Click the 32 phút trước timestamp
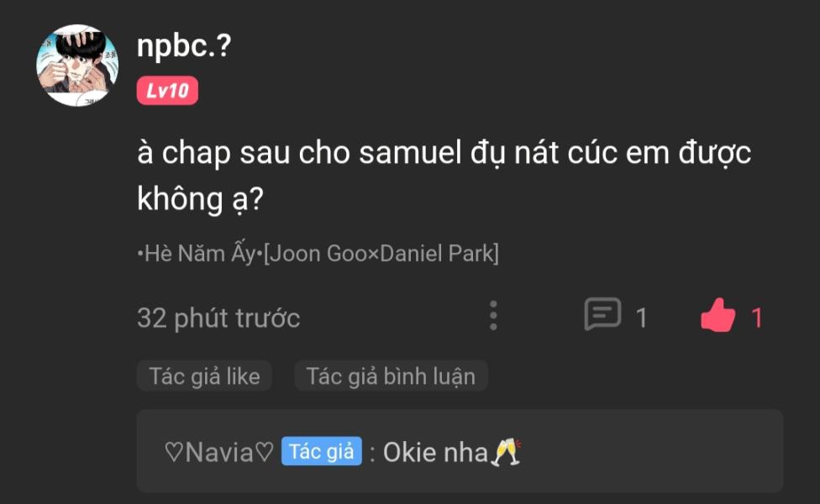Viewport: 820px width, 504px height. point(218,318)
